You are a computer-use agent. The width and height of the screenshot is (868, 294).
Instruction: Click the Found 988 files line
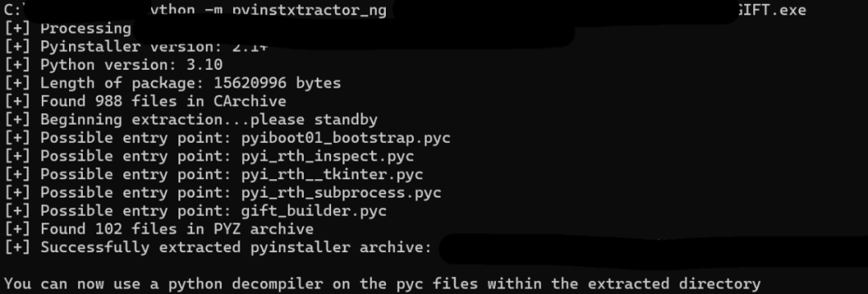pos(145,102)
